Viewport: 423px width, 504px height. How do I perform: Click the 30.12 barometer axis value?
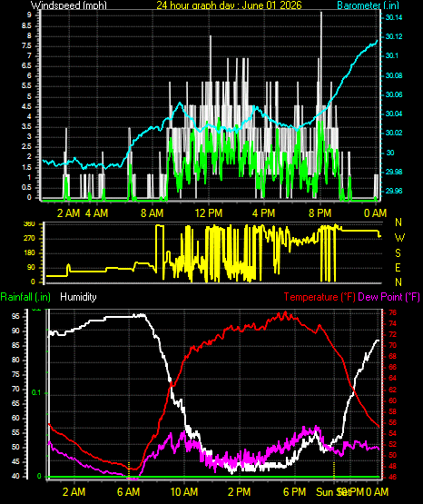(x=394, y=36)
